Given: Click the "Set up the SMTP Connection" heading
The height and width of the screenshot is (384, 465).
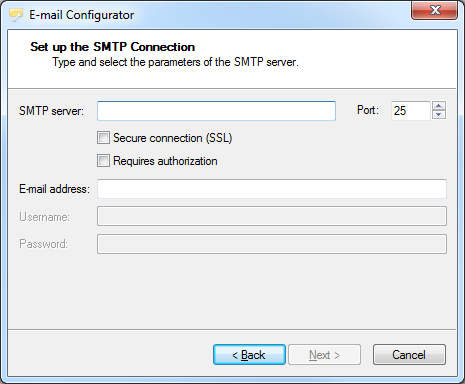Looking at the screenshot, I should pyautogui.click(x=112, y=47).
